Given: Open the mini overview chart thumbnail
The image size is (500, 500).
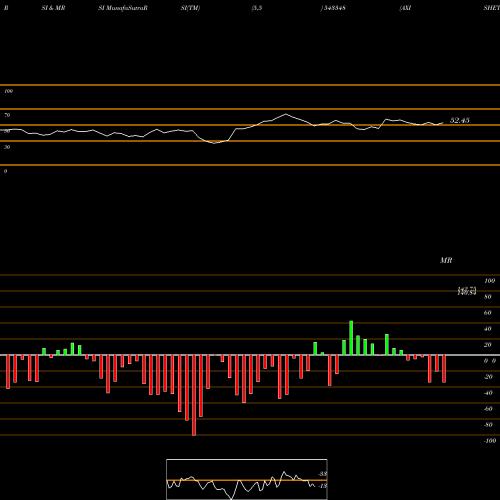Looking at the screenshot, I should tap(247, 479).
